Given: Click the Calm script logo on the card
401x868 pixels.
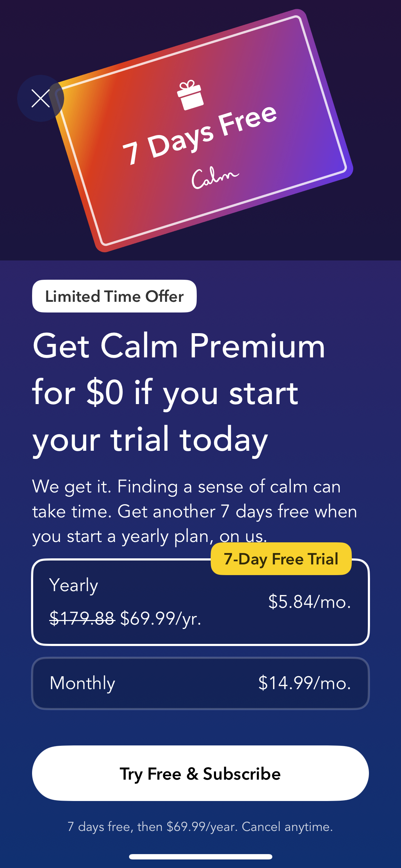Looking at the screenshot, I should pyautogui.click(x=215, y=177).
